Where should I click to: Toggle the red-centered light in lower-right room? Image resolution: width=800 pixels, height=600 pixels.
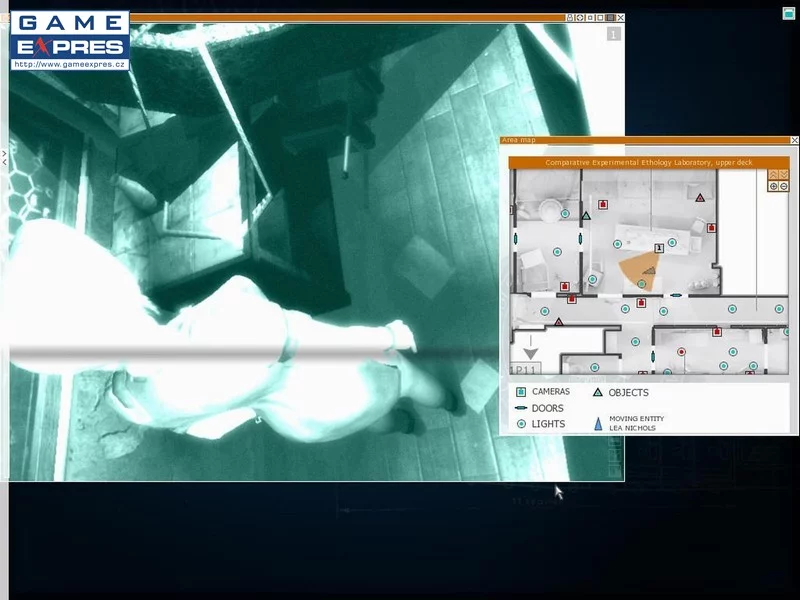tap(682, 352)
